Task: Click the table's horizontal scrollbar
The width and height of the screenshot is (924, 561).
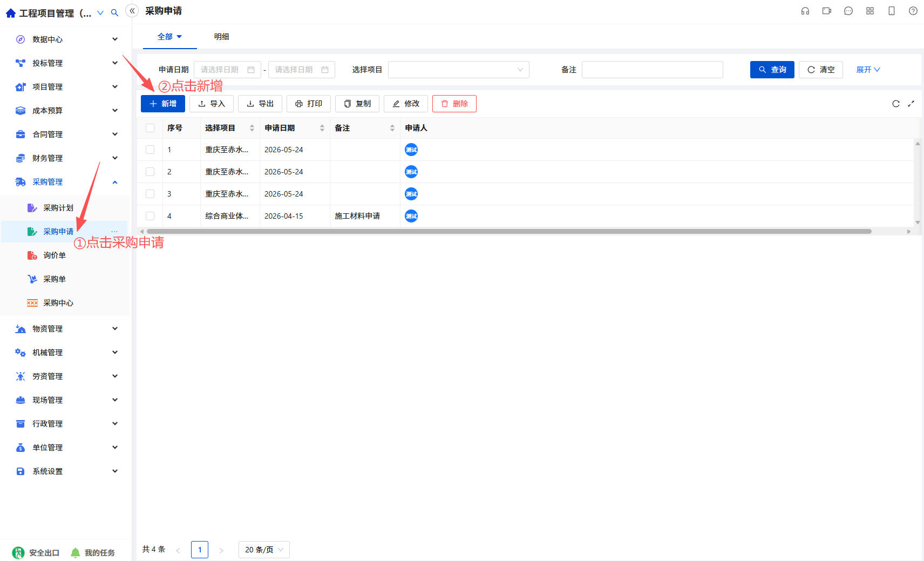Action: (509, 232)
